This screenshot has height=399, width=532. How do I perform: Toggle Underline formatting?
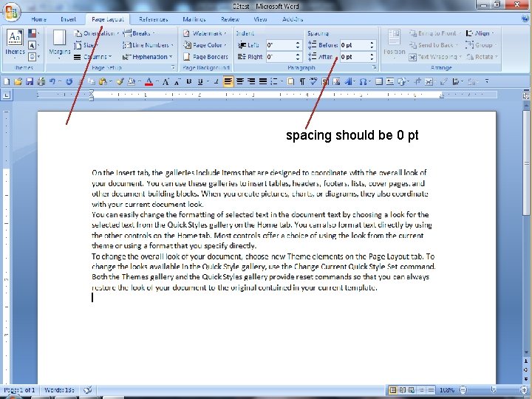coord(200,81)
